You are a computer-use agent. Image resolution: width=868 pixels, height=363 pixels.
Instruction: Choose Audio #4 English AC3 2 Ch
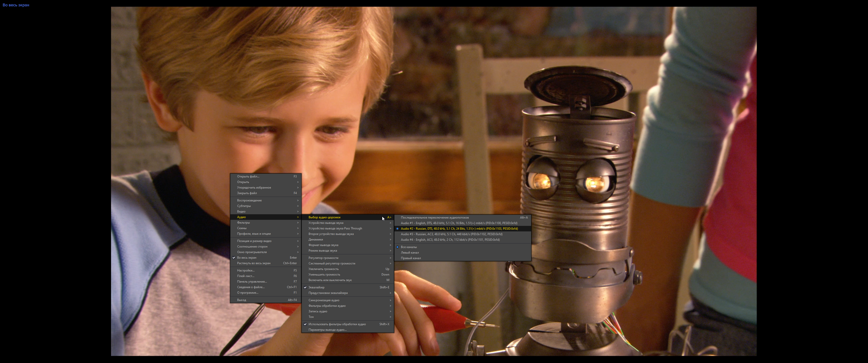pyautogui.click(x=450, y=240)
